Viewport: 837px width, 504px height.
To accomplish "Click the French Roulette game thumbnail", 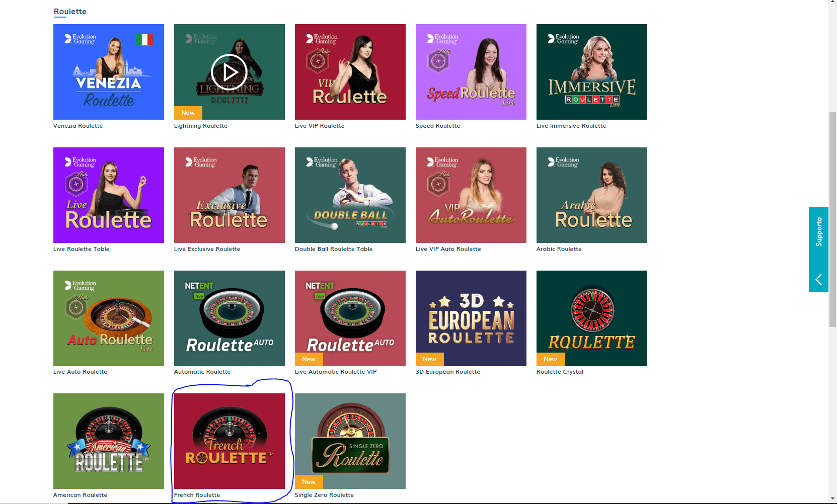I will click(x=230, y=441).
